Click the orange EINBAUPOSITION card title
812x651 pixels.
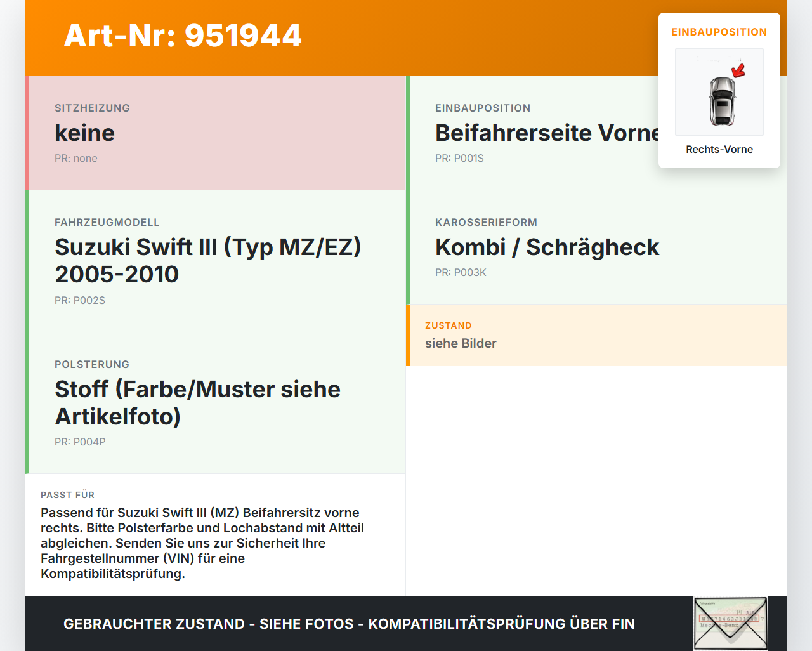[719, 32]
